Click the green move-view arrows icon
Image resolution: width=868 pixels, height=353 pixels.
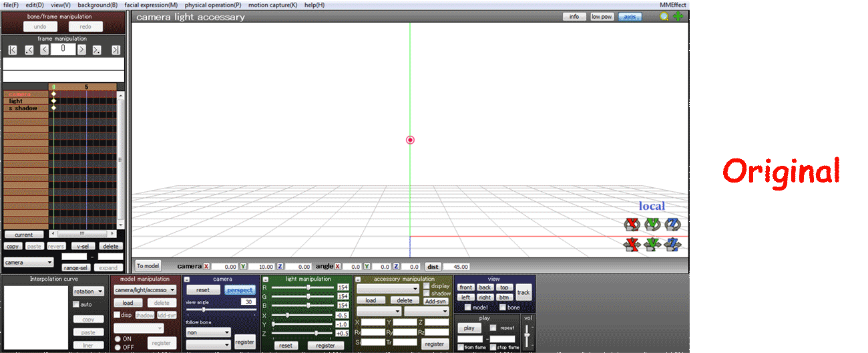678,17
